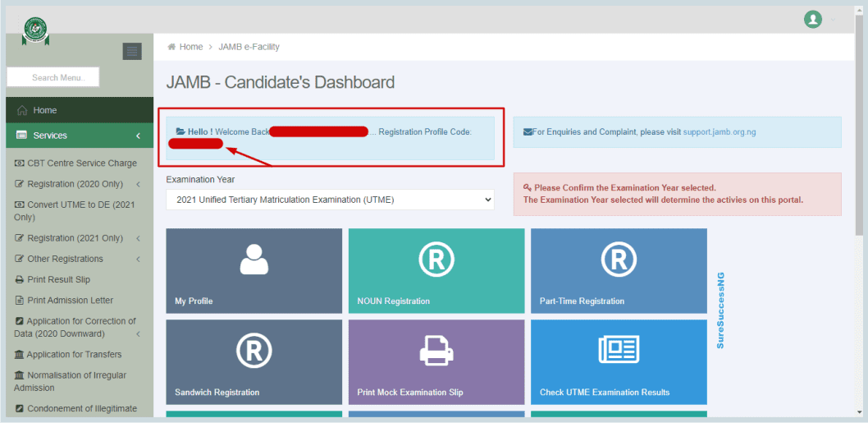Click the Search Menu input field
868x423 pixels.
[53, 77]
